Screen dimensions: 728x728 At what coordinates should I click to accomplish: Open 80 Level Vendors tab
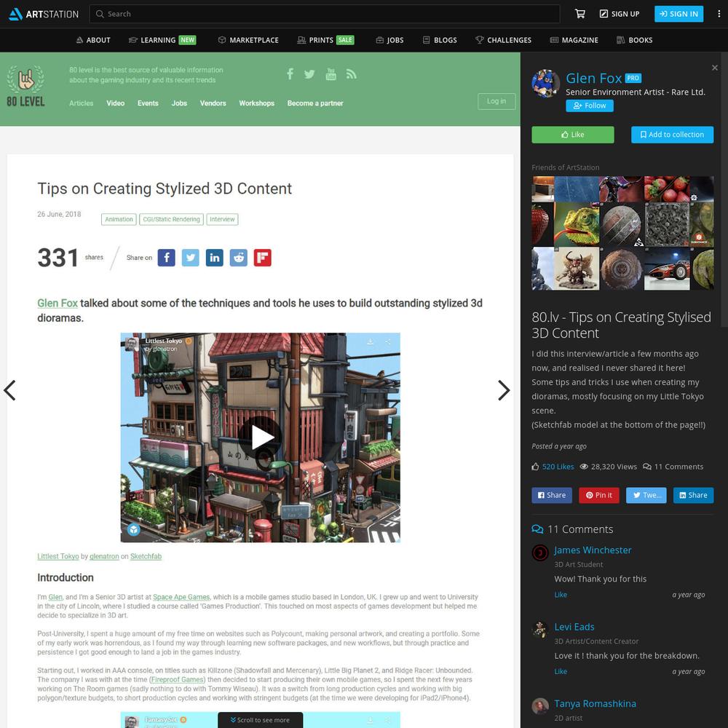(213, 103)
